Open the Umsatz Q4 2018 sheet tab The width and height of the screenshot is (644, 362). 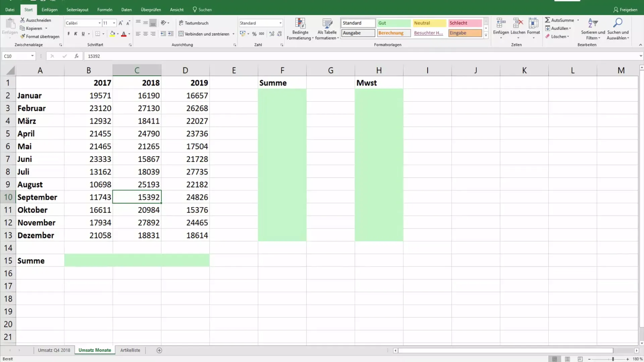coord(54,350)
